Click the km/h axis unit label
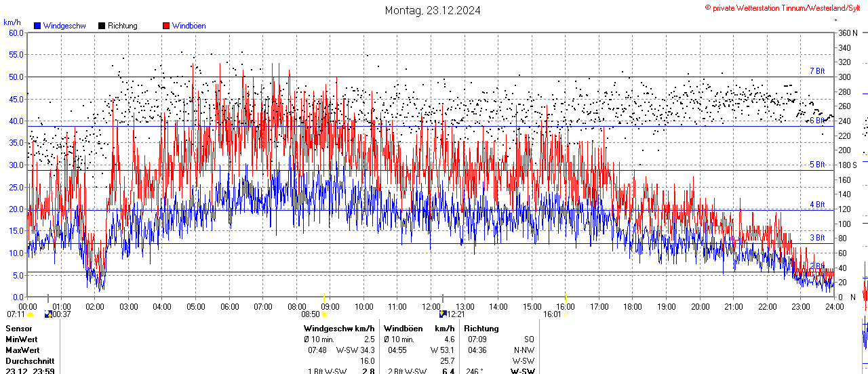 (12, 22)
